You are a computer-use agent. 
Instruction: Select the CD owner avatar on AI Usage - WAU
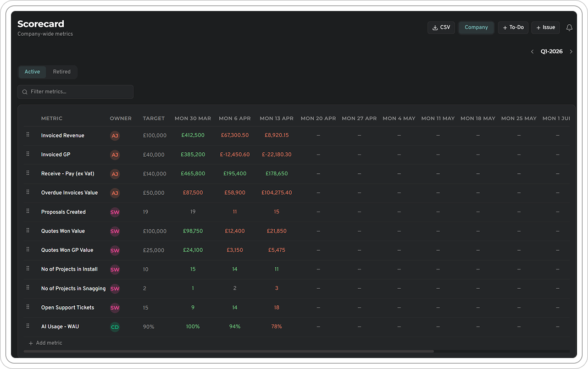point(115,326)
